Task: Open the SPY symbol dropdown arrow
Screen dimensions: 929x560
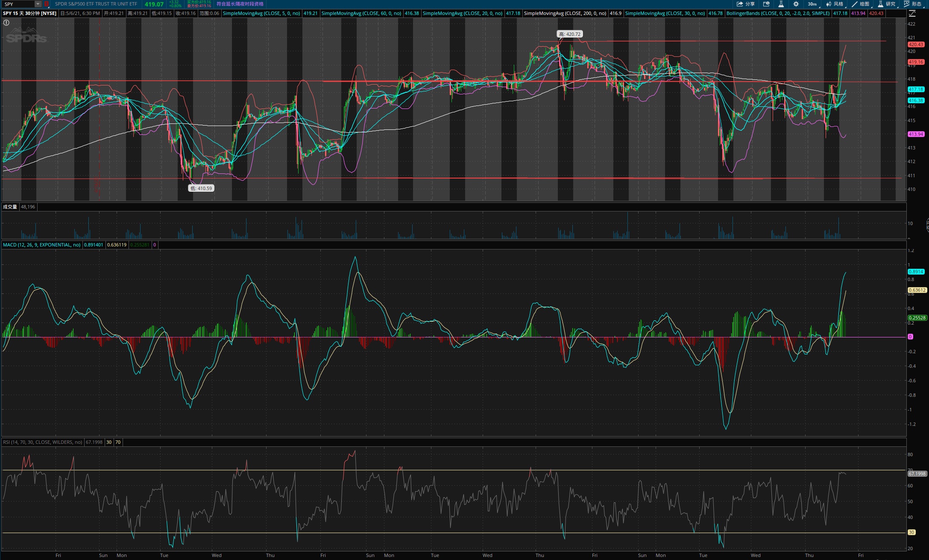Action: [x=38, y=4]
